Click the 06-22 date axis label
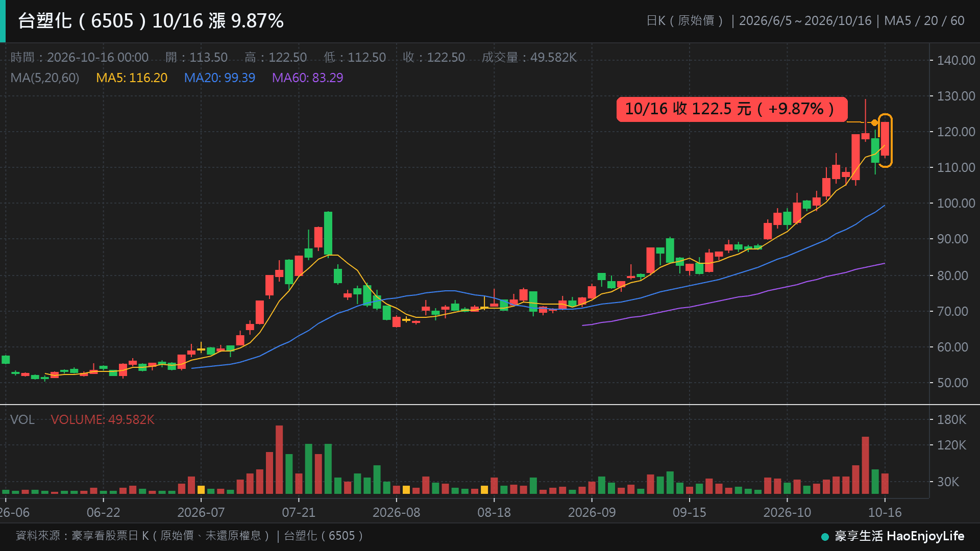 click(104, 512)
